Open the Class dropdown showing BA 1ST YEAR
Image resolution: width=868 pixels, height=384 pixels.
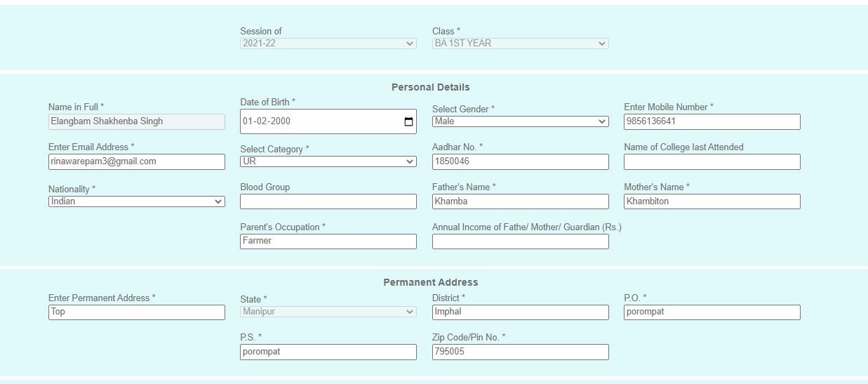(520, 44)
